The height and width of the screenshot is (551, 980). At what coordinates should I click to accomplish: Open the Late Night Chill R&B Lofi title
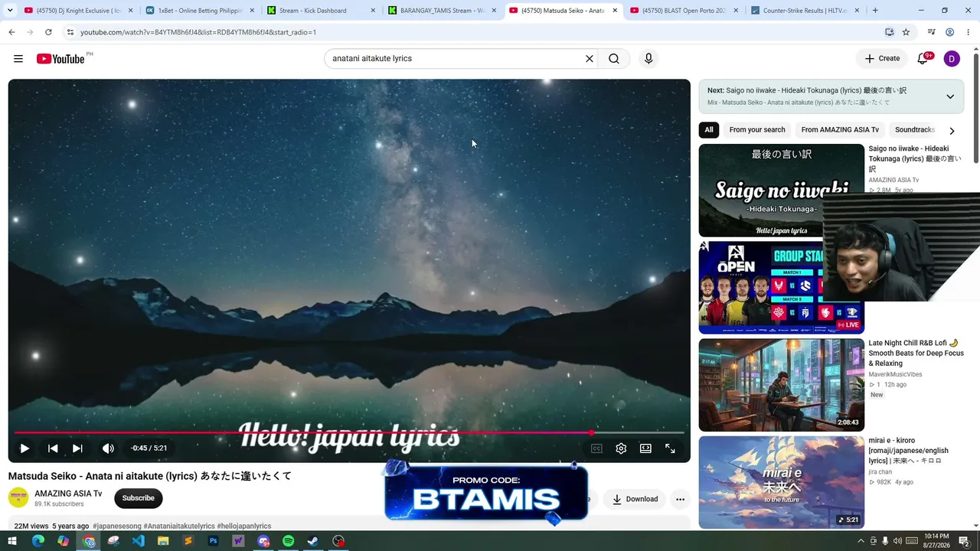click(x=916, y=354)
